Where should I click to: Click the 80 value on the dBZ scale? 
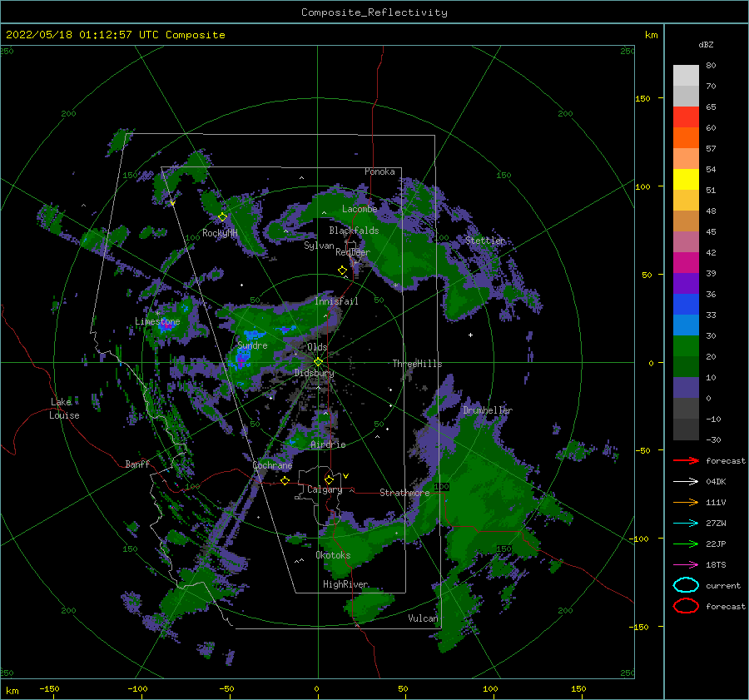pyautogui.click(x=711, y=66)
